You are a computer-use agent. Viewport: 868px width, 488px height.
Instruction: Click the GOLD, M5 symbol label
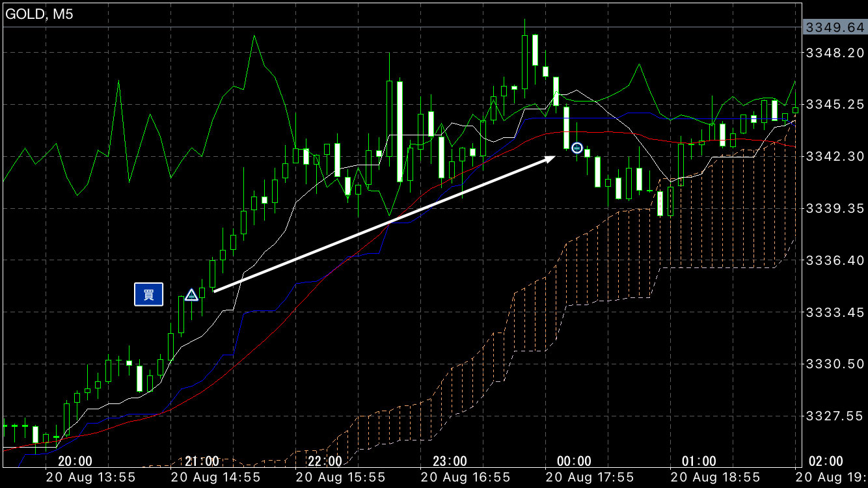coord(39,14)
